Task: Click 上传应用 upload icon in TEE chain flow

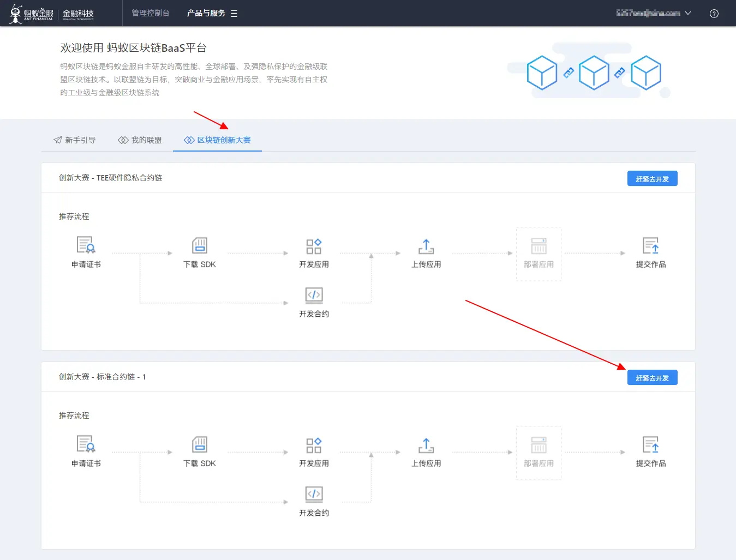Action: (426, 246)
